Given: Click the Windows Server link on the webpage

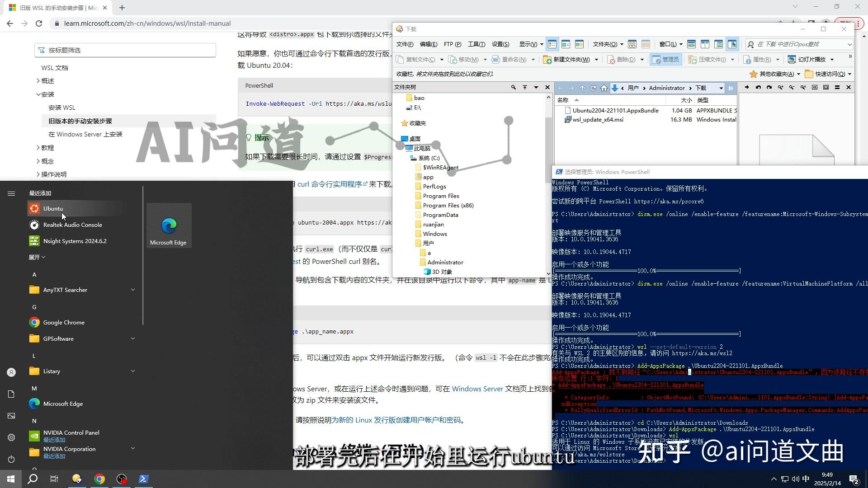Looking at the screenshot, I should point(477,389).
